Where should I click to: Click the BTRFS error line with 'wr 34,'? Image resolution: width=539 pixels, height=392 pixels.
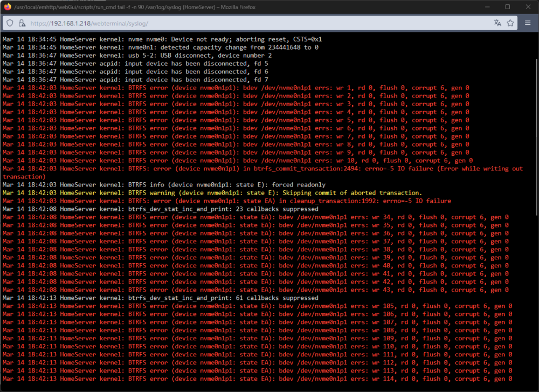pyautogui.click(x=255, y=217)
